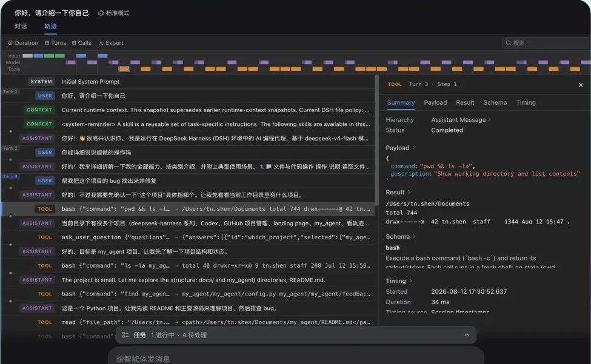Focus the 搜索 search field
591x364 pixels.
point(545,42)
